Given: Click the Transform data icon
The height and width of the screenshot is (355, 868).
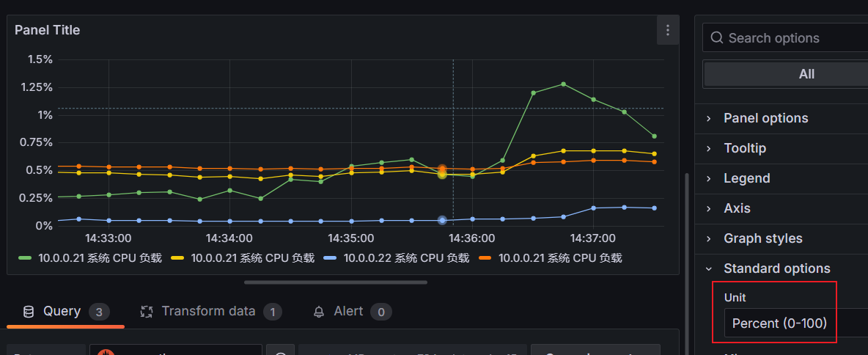Looking at the screenshot, I should [x=147, y=312].
